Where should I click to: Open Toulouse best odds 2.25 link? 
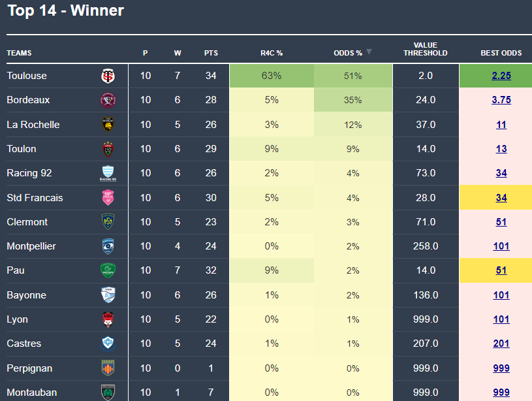[501, 76]
